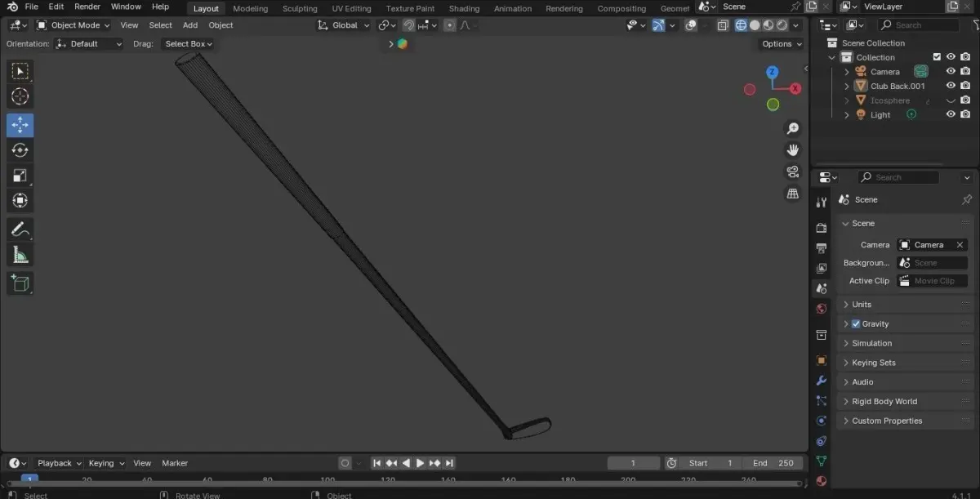Disable Icosphere in renders camera icon
This screenshot has height=499, width=980.
[x=965, y=100]
